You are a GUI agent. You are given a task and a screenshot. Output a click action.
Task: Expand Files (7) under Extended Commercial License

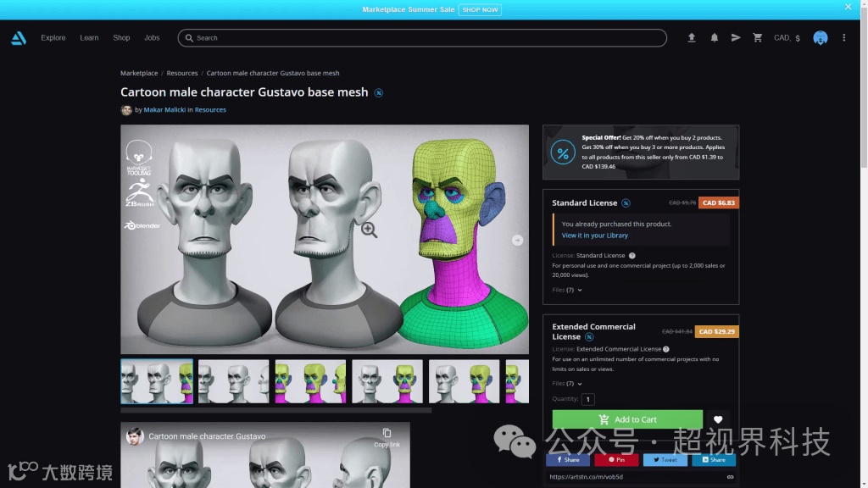pyautogui.click(x=567, y=384)
